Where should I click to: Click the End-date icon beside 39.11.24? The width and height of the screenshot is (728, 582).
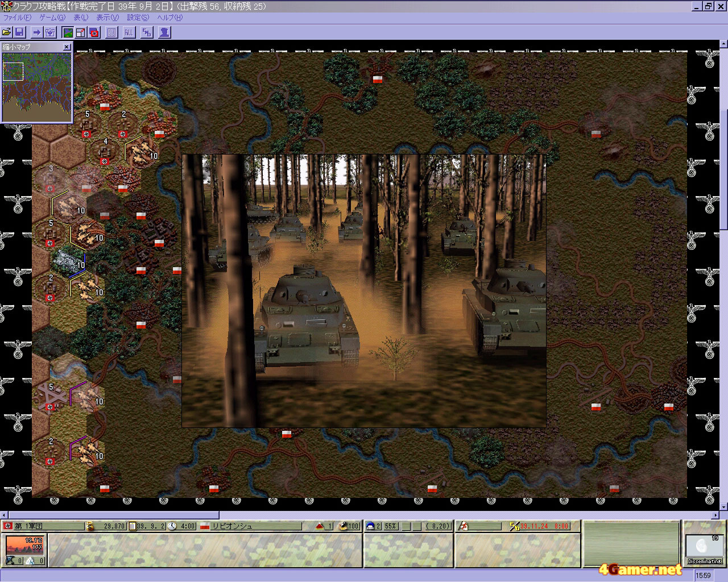[515, 526]
